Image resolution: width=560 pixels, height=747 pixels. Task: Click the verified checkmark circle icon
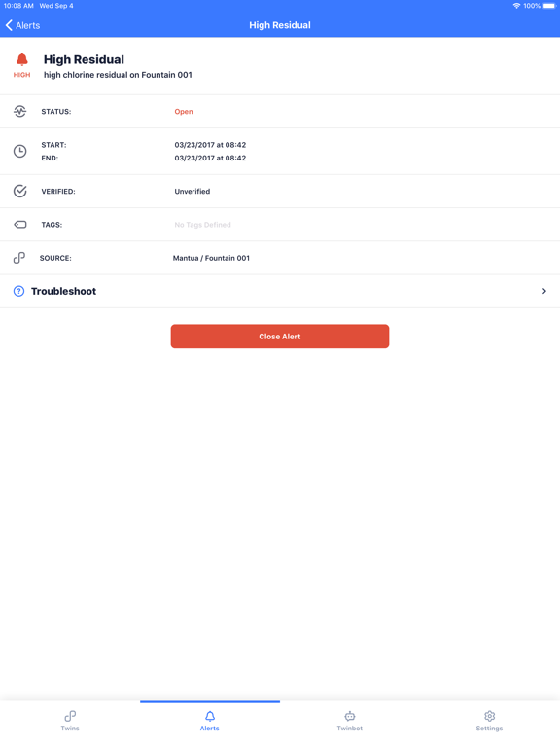[x=19, y=191]
